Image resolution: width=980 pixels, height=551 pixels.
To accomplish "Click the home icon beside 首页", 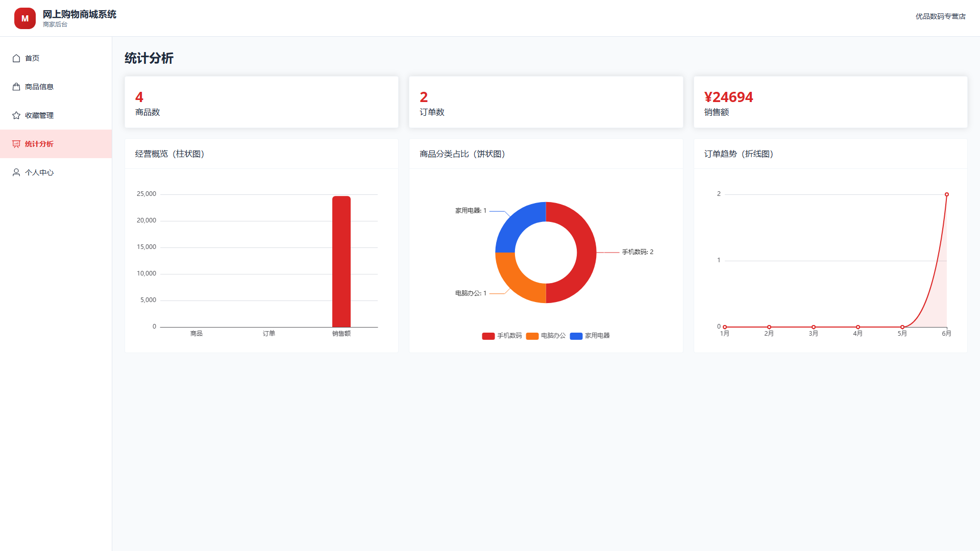I will pyautogui.click(x=16, y=58).
